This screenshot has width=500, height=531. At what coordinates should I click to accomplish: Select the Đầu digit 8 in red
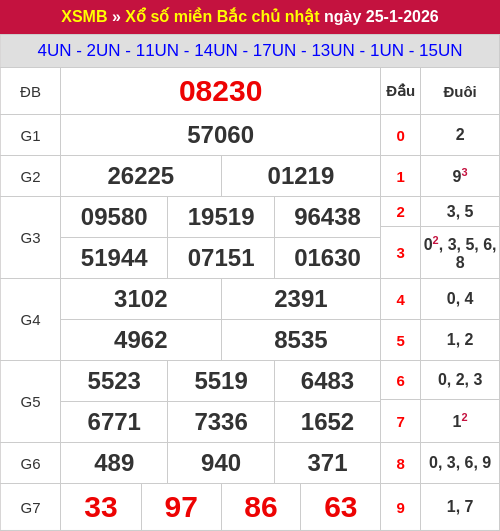tap(400, 464)
